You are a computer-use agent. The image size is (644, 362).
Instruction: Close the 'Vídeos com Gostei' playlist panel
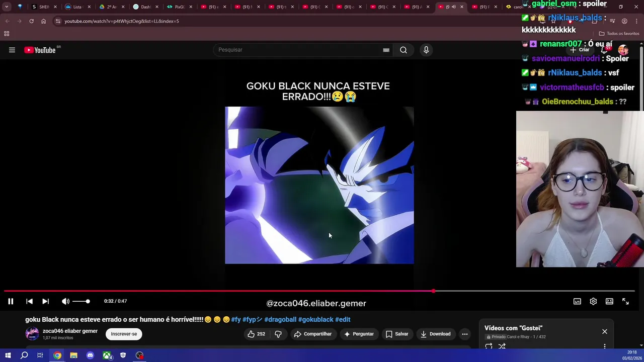[605, 332]
